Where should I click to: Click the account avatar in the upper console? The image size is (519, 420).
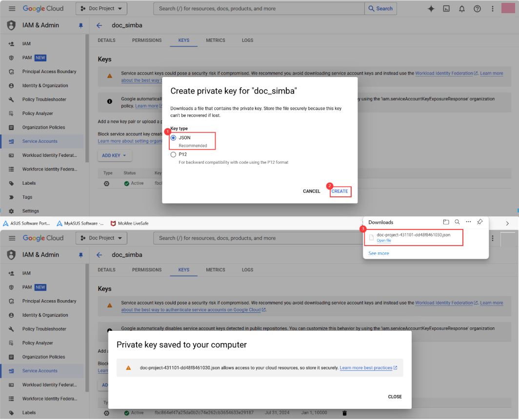click(x=508, y=8)
